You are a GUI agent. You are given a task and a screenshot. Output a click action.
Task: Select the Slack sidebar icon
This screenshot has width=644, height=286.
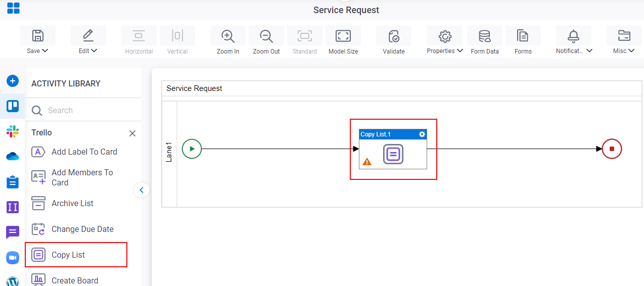(x=13, y=131)
